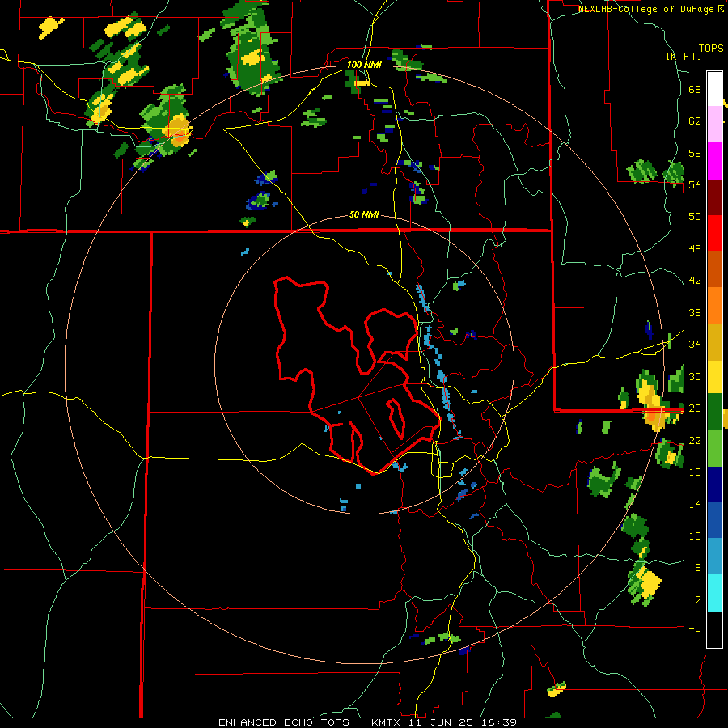The width and height of the screenshot is (728, 728).
Task: Click the '58' legend value
Action: (695, 153)
